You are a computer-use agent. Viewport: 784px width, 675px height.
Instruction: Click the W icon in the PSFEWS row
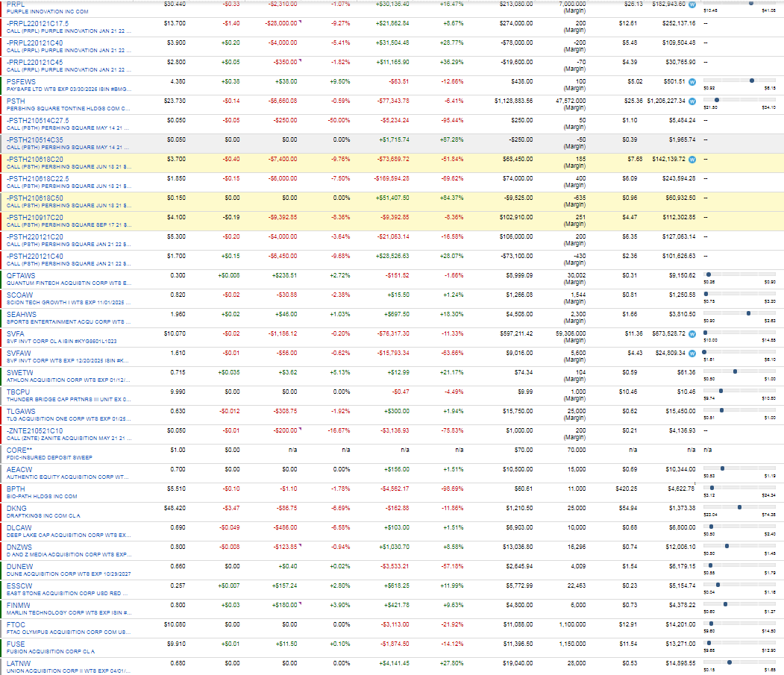coord(692,82)
